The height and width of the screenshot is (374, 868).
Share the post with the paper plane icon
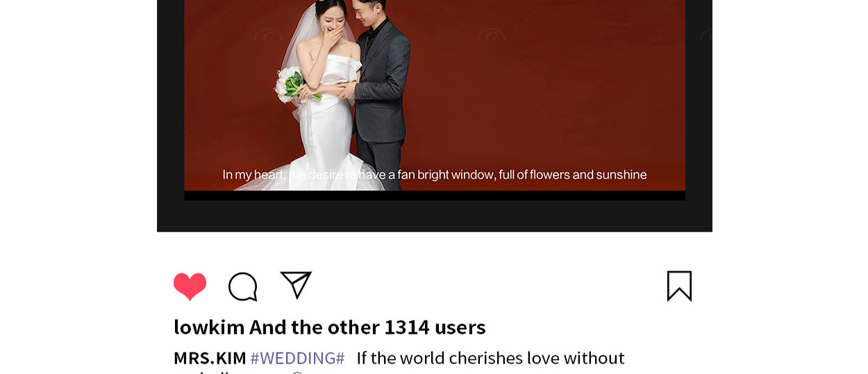(296, 284)
